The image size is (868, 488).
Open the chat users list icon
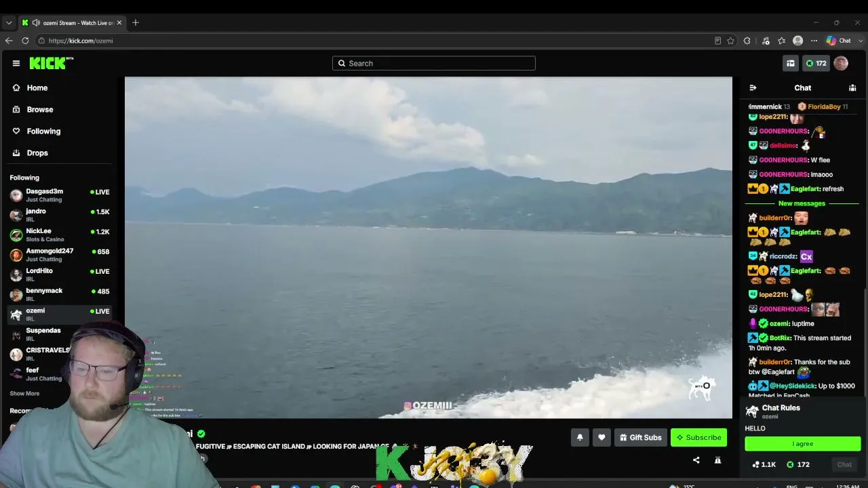click(852, 87)
